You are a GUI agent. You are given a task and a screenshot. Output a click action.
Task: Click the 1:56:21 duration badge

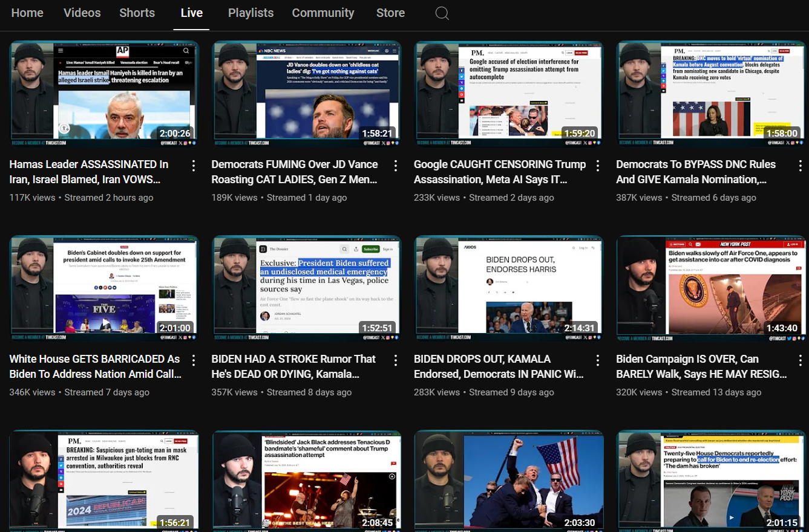click(174, 523)
